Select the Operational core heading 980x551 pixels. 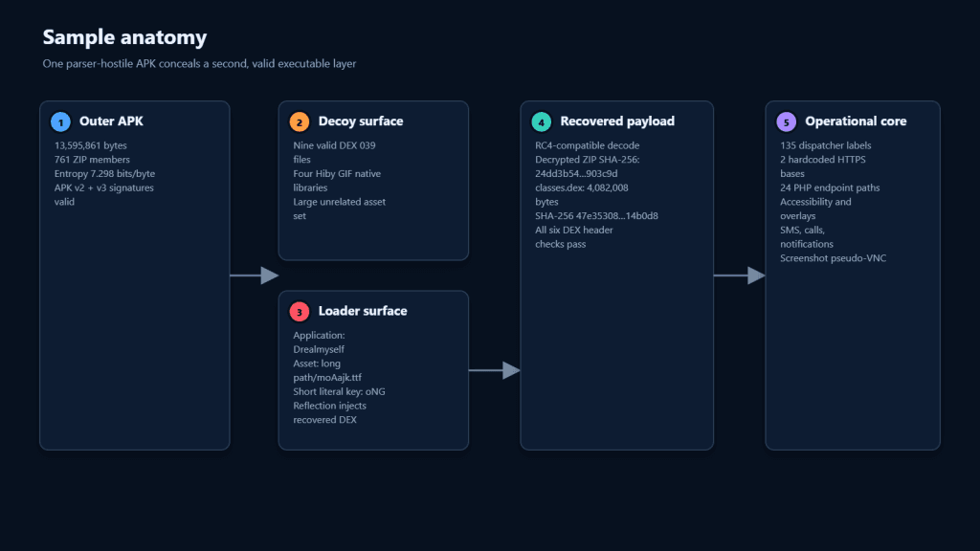click(856, 121)
